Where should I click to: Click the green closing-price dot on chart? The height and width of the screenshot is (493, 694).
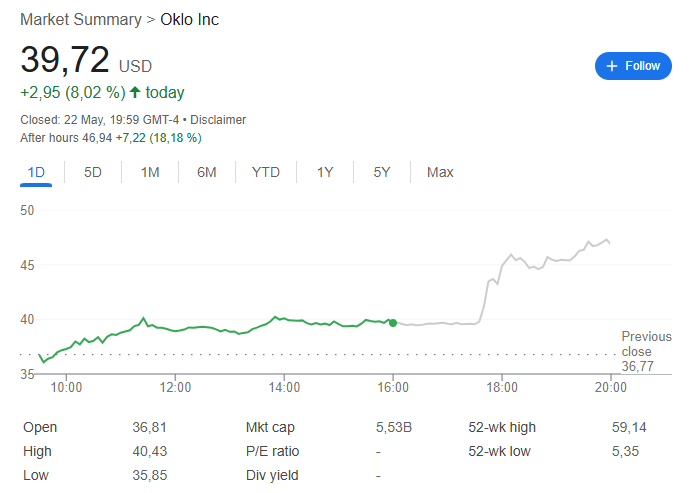[393, 322]
